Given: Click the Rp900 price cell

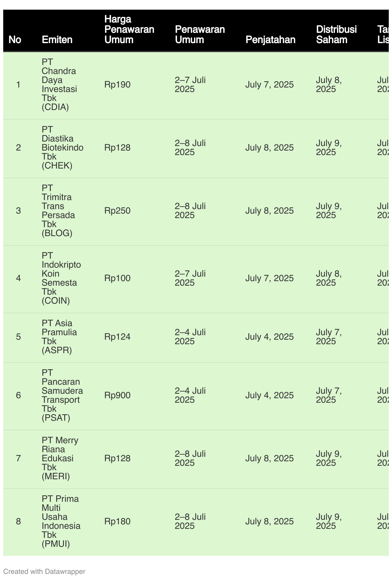Looking at the screenshot, I should click(x=118, y=395).
